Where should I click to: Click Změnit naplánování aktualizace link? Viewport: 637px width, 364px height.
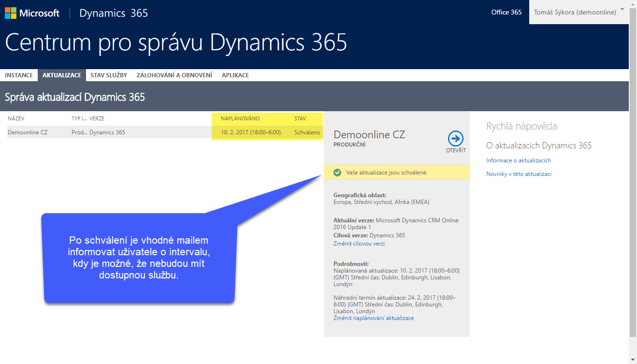(374, 318)
